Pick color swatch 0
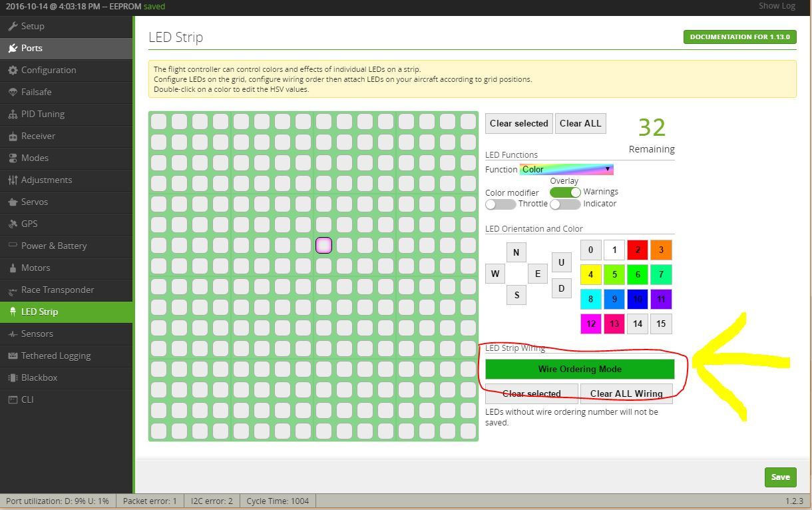The height and width of the screenshot is (510, 812). (x=590, y=250)
